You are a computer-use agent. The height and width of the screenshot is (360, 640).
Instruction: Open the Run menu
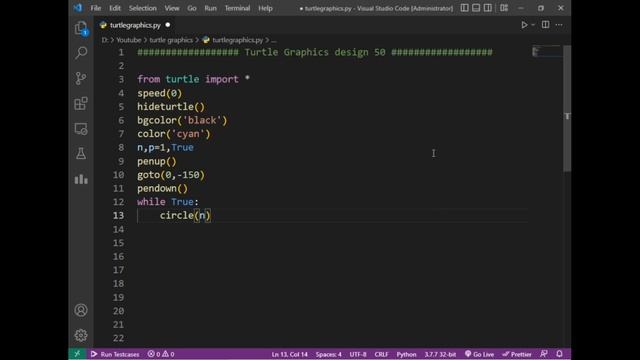tap(211, 8)
